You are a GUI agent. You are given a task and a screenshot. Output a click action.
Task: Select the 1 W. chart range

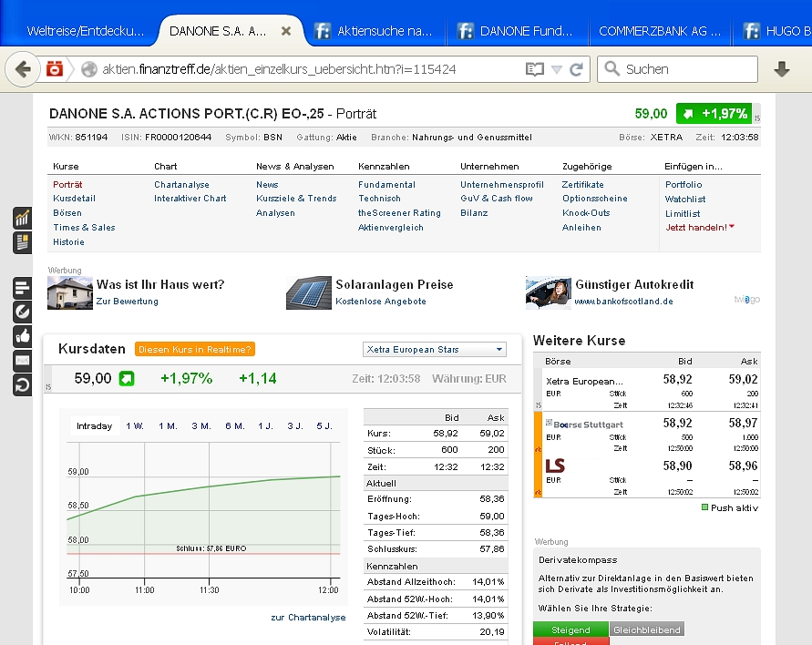pyautogui.click(x=135, y=426)
